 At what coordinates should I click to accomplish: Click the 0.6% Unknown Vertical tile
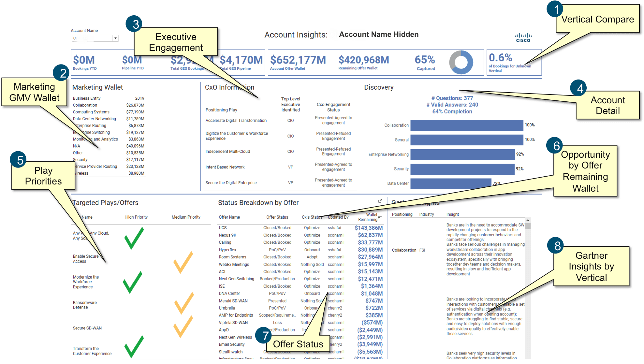click(514, 62)
